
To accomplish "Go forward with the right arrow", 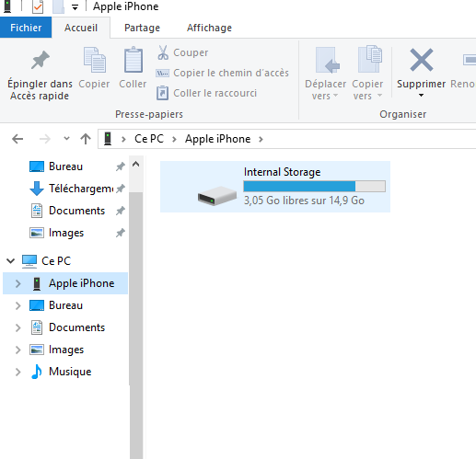I will click(x=45, y=139).
